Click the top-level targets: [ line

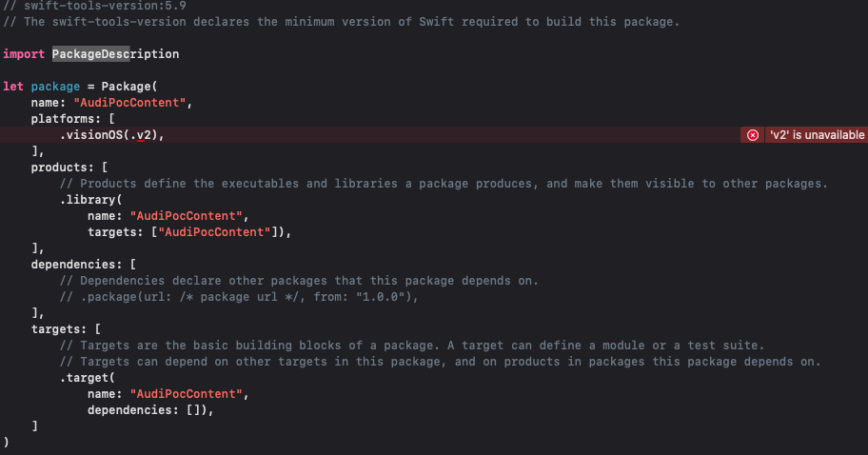click(66, 329)
